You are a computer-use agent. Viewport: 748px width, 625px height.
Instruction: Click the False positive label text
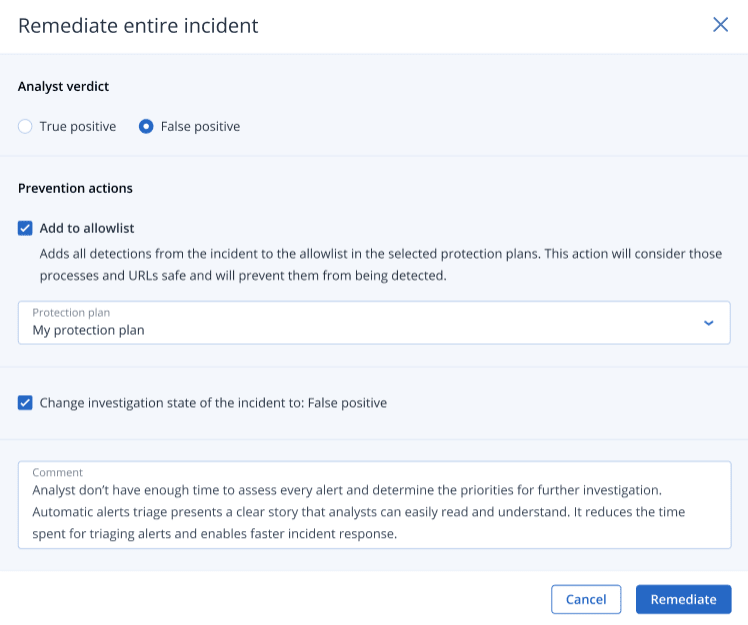point(200,127)
